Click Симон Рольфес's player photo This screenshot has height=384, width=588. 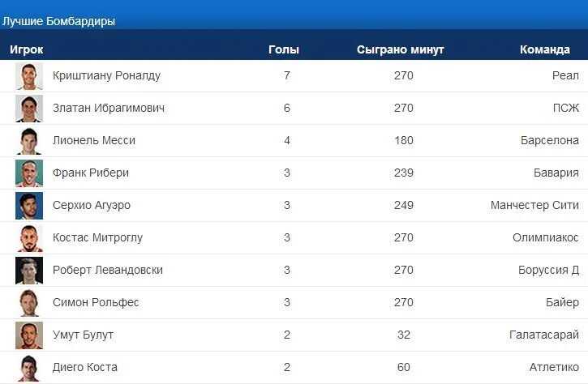tap(29, 303)
